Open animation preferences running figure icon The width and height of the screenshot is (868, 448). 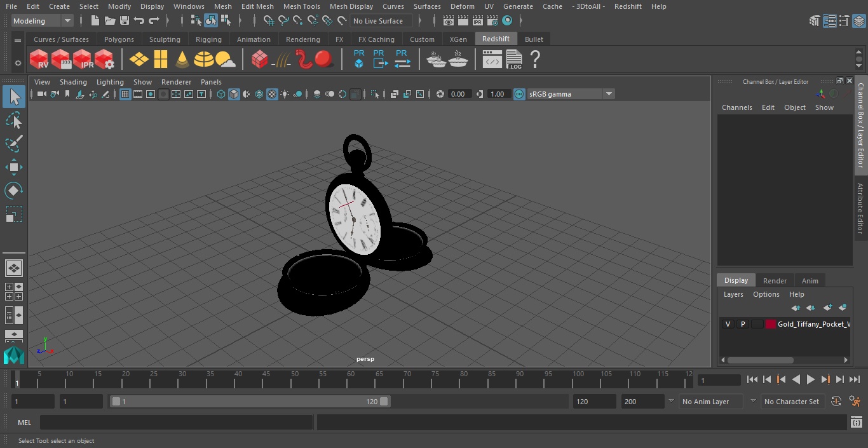pos(855,401)
